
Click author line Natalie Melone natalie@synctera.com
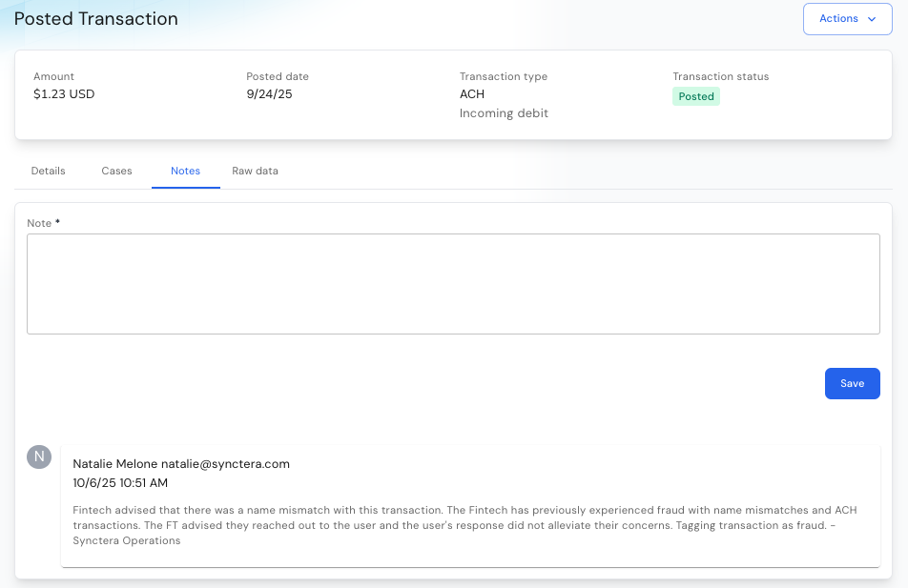point(181,463)
